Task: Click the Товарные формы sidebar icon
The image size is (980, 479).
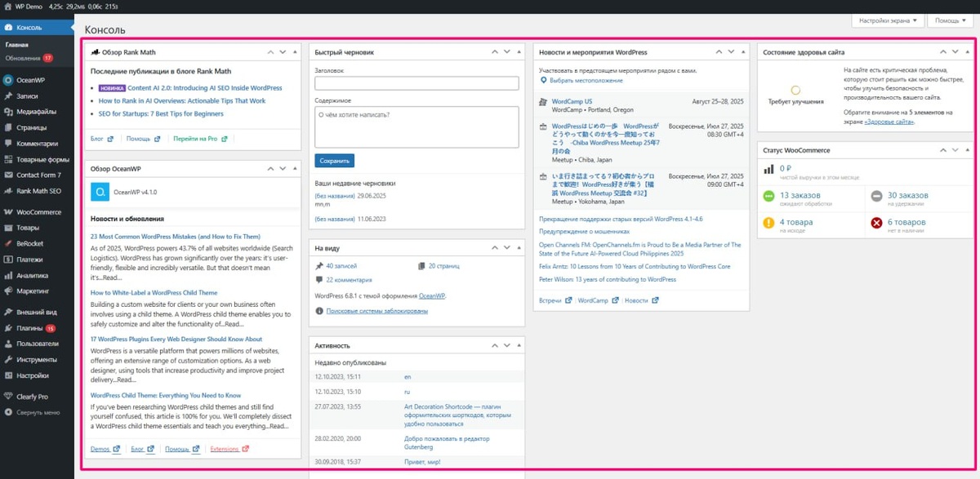Action: (x=8, y=160)
